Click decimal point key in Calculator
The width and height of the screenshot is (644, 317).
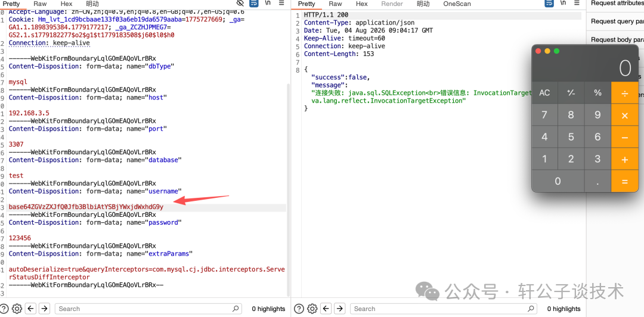[597, 181]
